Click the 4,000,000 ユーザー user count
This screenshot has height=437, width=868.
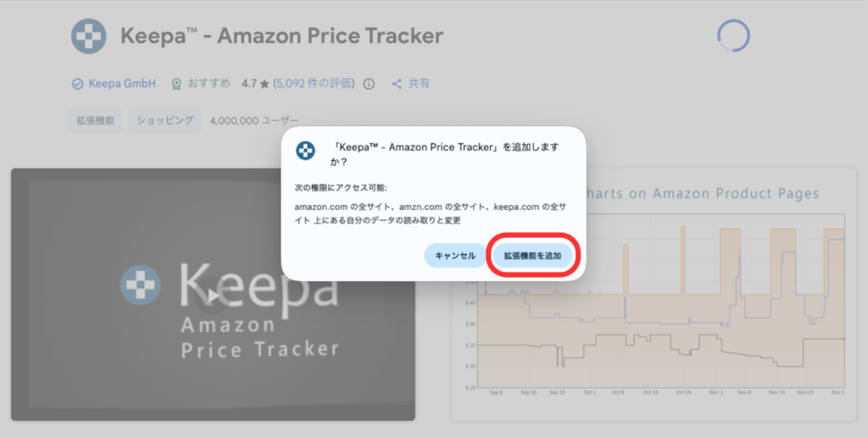pyautogui.click(x=254, y=121)
